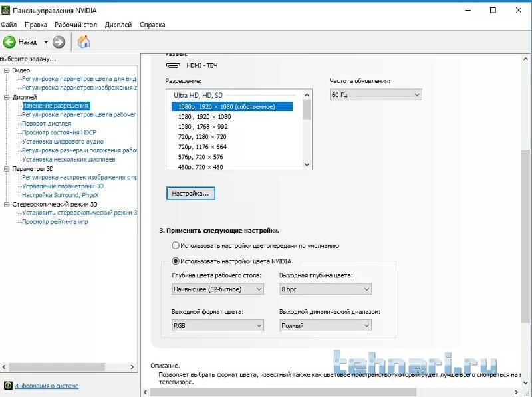Open Установка цифрового аудио task
Image resolution: width=532 pixels, height=397 pixels.
63,142
